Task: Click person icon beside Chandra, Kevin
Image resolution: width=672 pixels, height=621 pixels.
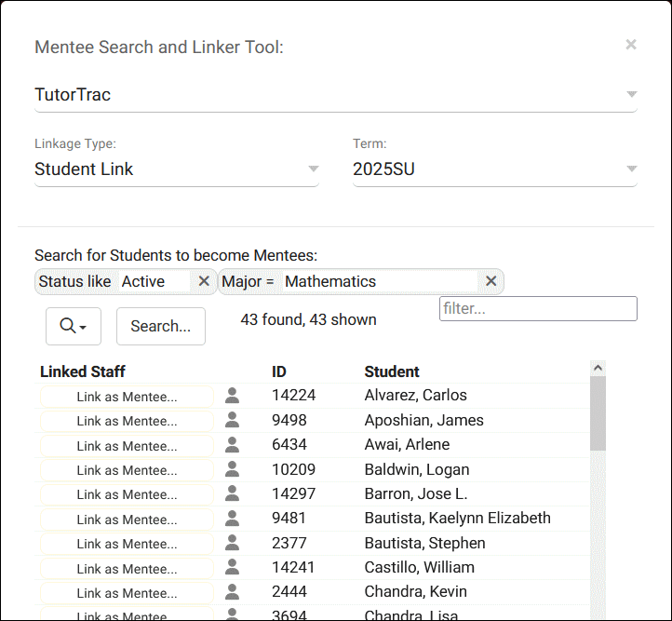Action: tap(233, 592)
